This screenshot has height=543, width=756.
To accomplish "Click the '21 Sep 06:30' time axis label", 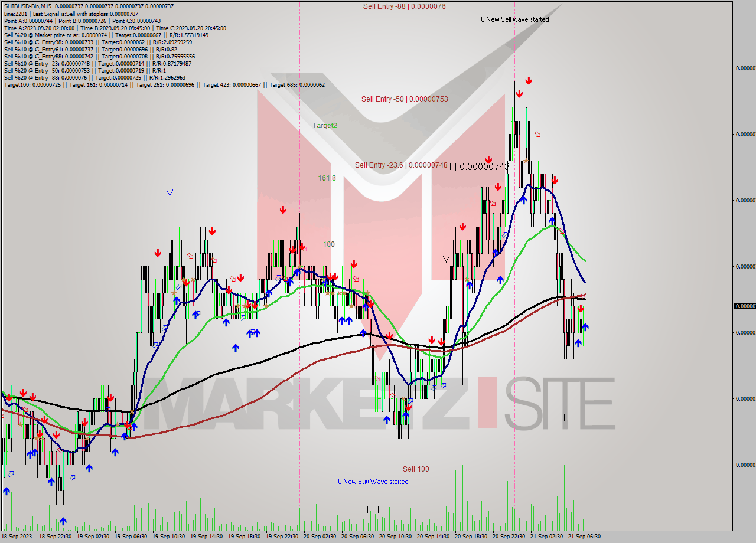I will pyautogui.click(x=585, y=537).
